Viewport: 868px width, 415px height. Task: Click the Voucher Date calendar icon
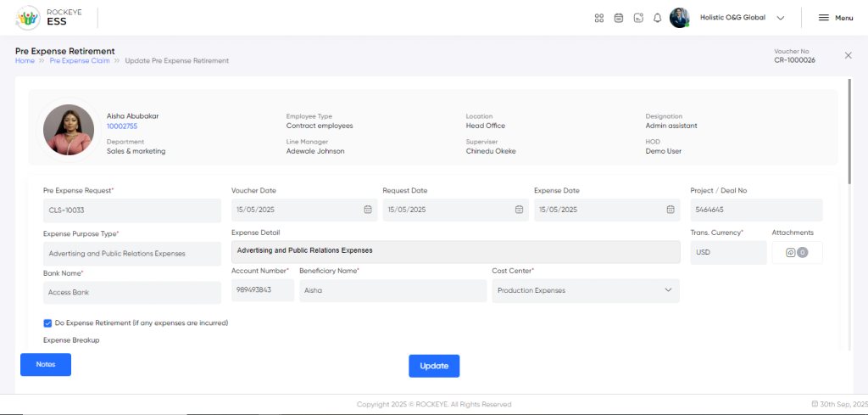click(x=368, y=210)
